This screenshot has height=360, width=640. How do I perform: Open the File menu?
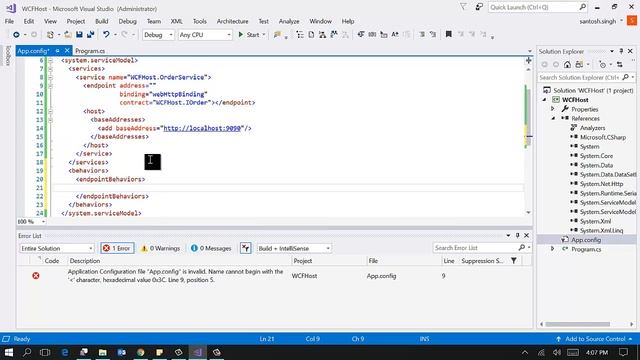point(9,21)
